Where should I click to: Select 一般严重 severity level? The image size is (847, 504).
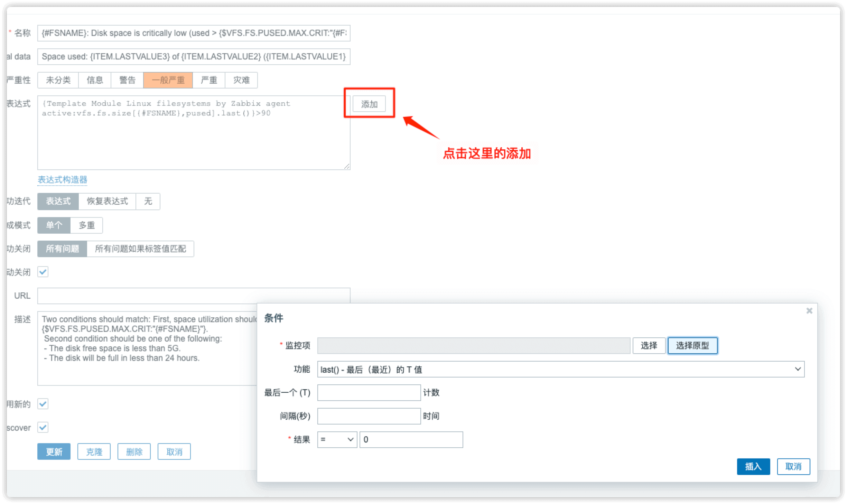click(168, 80)
